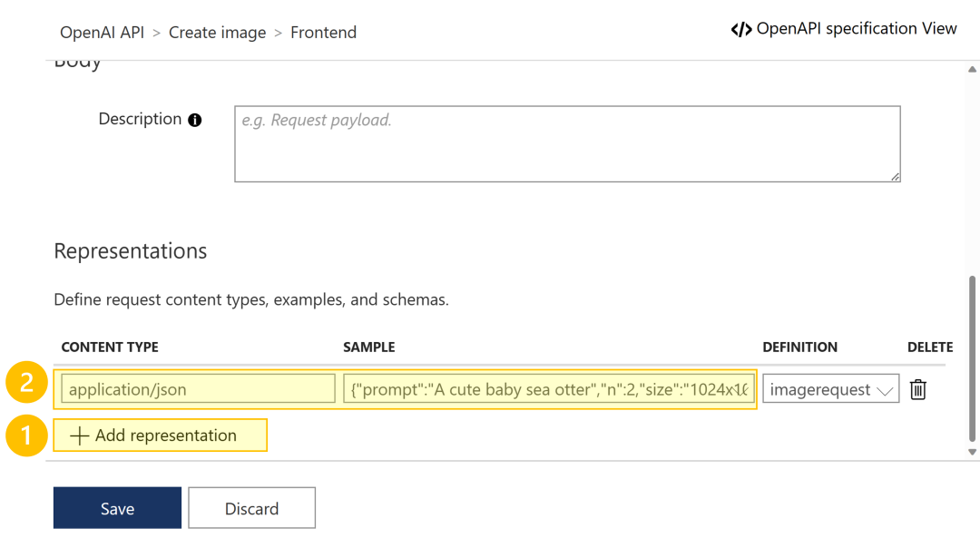Focus the Description text area
The width and height of the screenshot is (980, 538).
567,144
